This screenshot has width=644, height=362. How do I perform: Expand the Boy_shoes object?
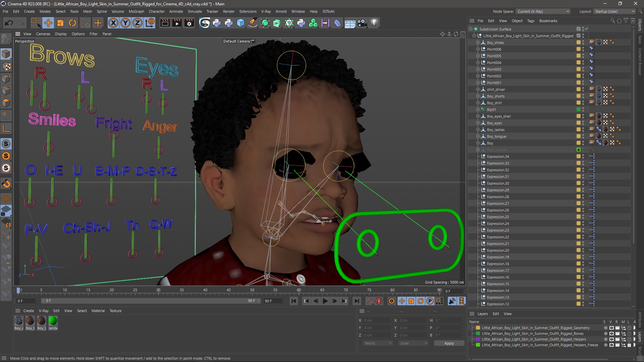[x=478, y=43]
